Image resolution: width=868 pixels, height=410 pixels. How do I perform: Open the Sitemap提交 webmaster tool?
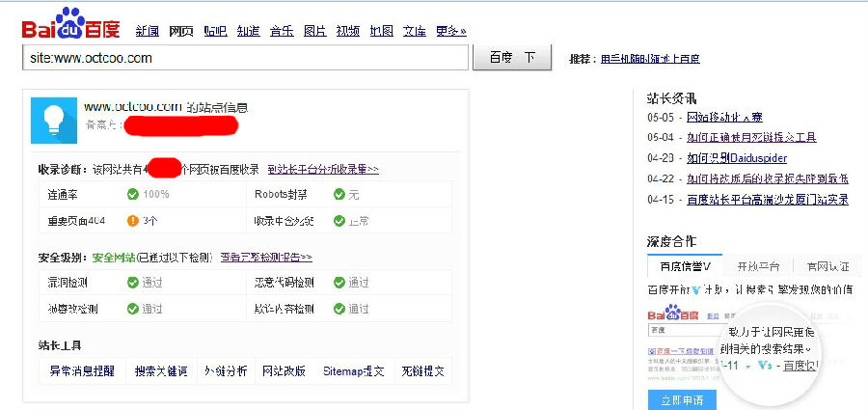tap(354, 371)
